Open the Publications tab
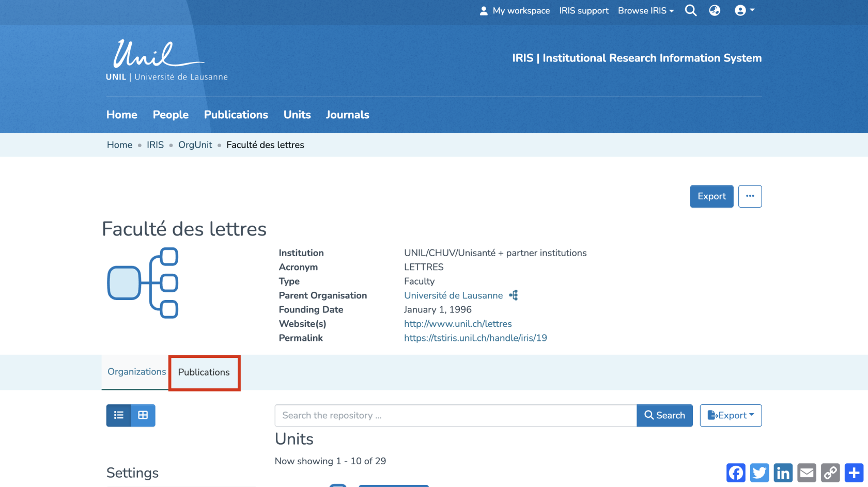868x487 pixels. (204, 372)
